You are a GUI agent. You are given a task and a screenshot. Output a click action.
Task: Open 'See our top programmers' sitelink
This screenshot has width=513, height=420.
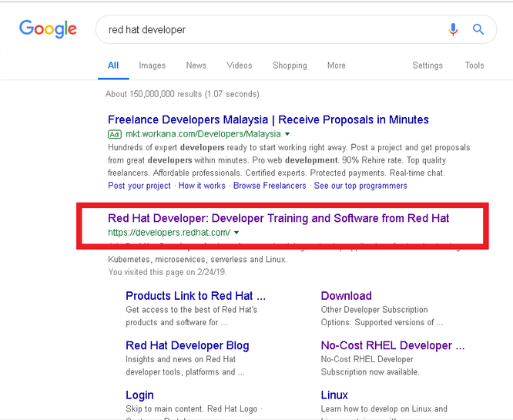tap(360, 186)
